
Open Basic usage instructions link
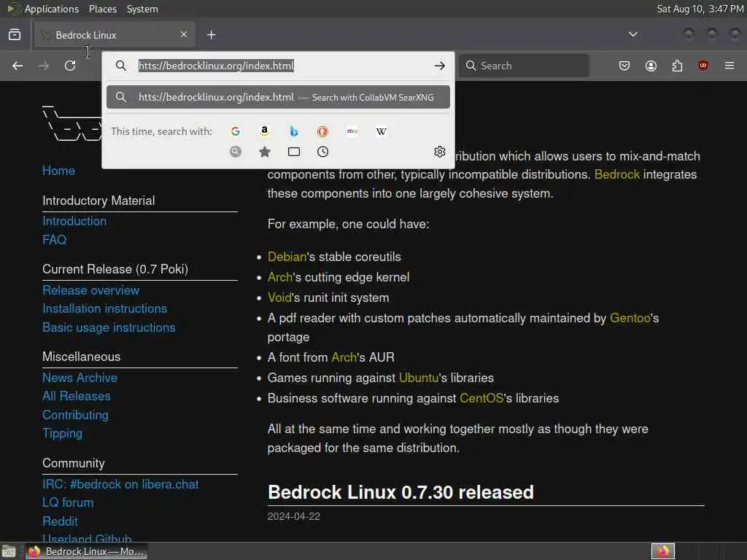(109, 327)
